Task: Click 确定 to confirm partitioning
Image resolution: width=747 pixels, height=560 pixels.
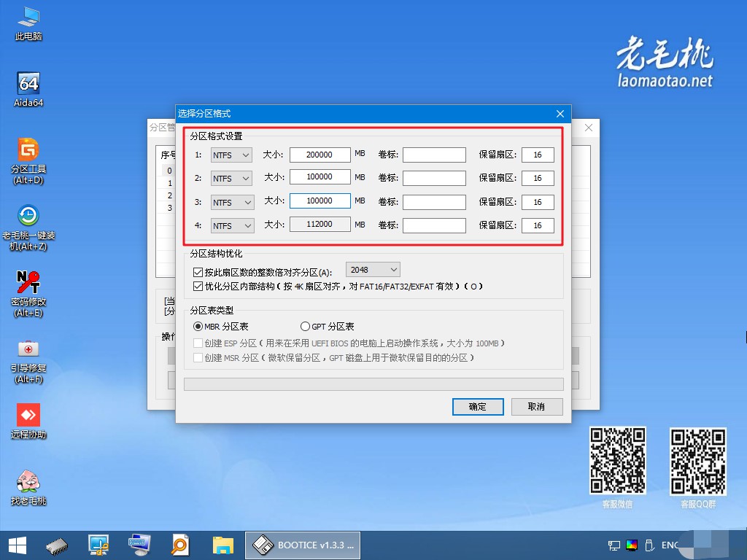Action: (x=478, y=407)
